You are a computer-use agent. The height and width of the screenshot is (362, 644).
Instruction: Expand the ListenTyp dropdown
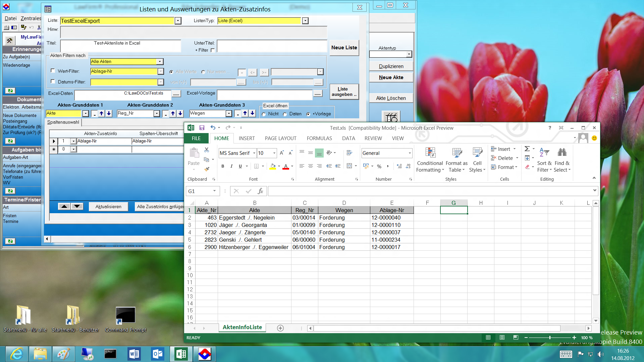305,21
